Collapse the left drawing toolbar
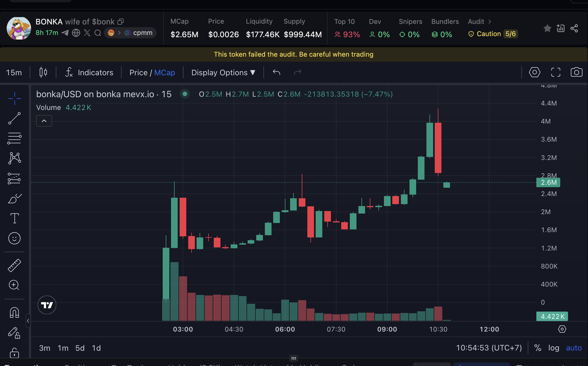Screen dimensions: 588x366 28,321
